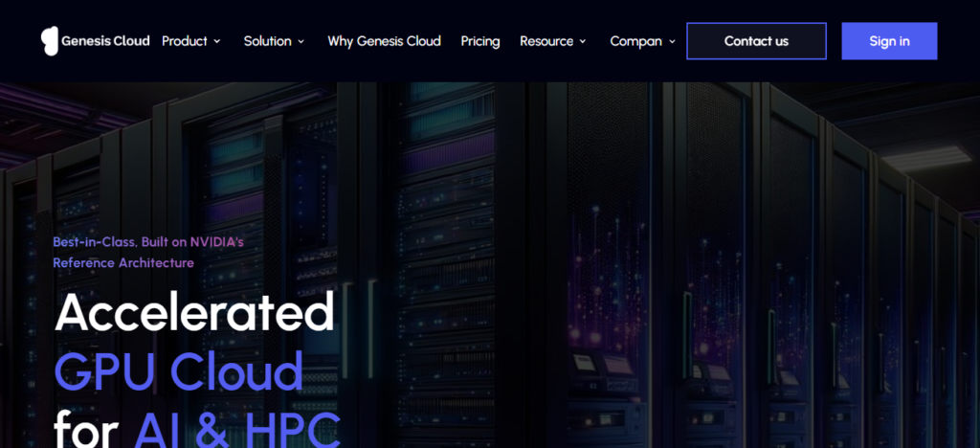
Task: Expand the Company dropdown chevron
Action: pyautogui.click(x=672, y=41)
